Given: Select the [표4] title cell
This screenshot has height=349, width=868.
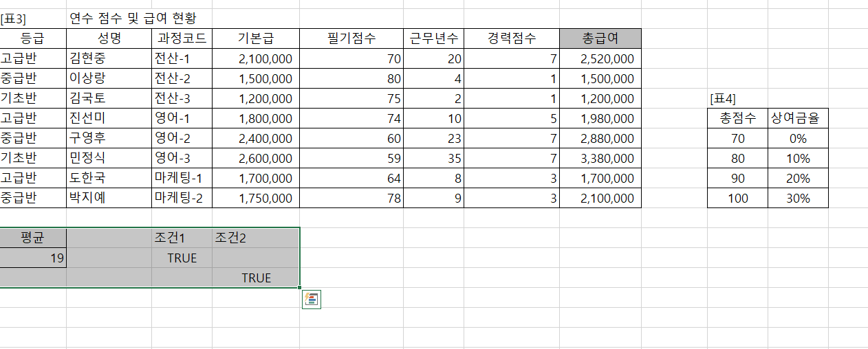Looking at the screenshot, I should click(723, 99).
